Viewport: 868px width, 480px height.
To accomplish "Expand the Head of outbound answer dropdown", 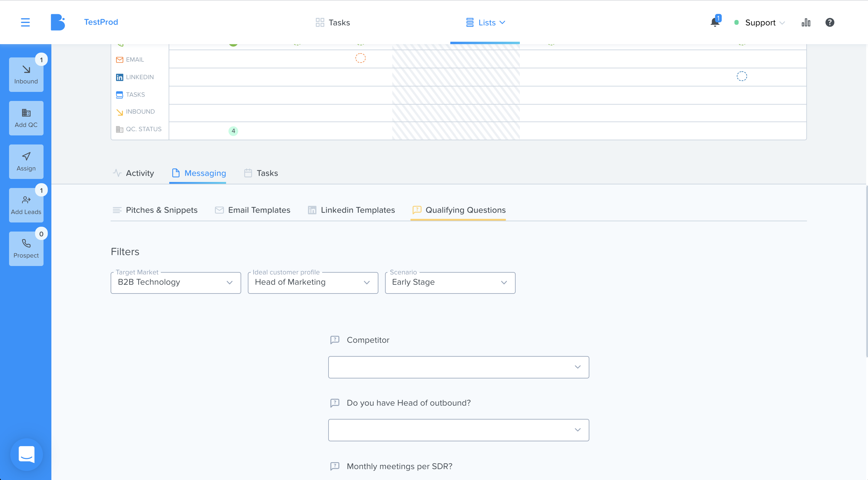I will point(458,430).
